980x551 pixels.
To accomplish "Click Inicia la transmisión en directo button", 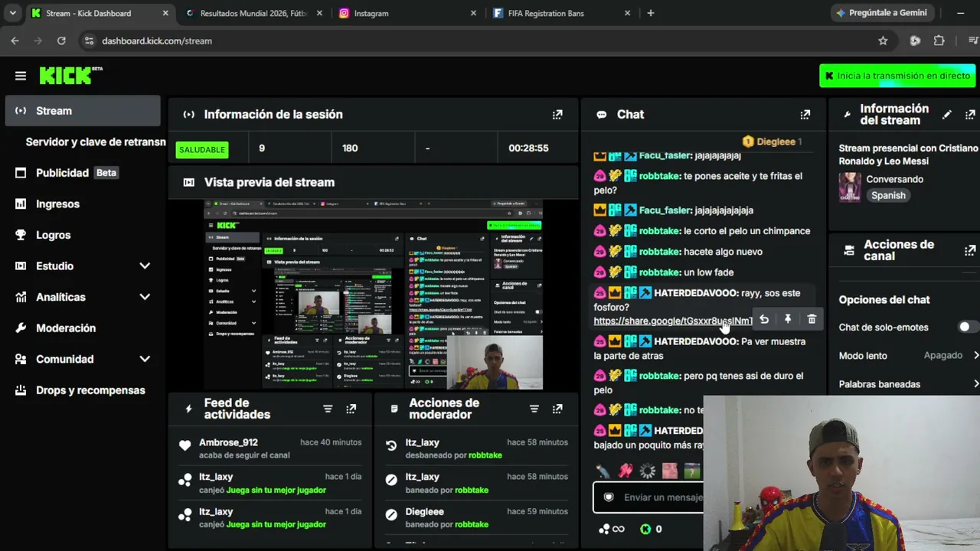I will click(897, 76).
